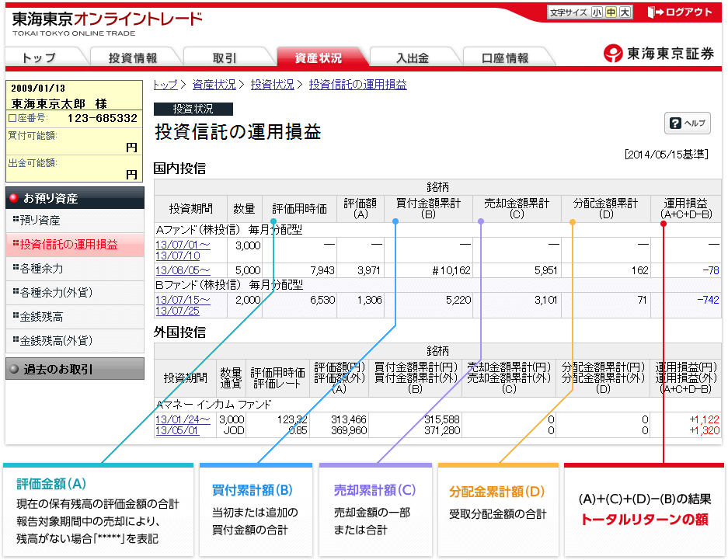Click the Aファンド(株投信) 毎月分配型 row title
The image size is (728, 560).
tap(229, 230)
